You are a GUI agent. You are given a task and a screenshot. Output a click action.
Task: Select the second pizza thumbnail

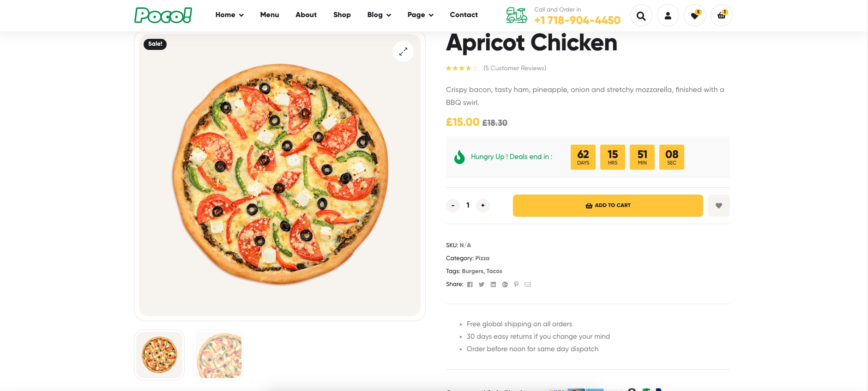218,355
